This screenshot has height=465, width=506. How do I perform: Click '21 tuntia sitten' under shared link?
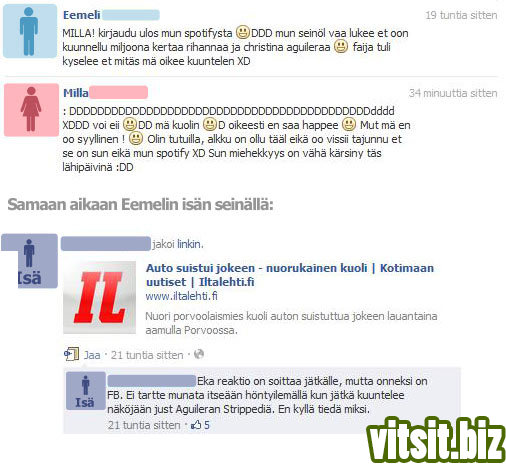[x=147, y=355]
